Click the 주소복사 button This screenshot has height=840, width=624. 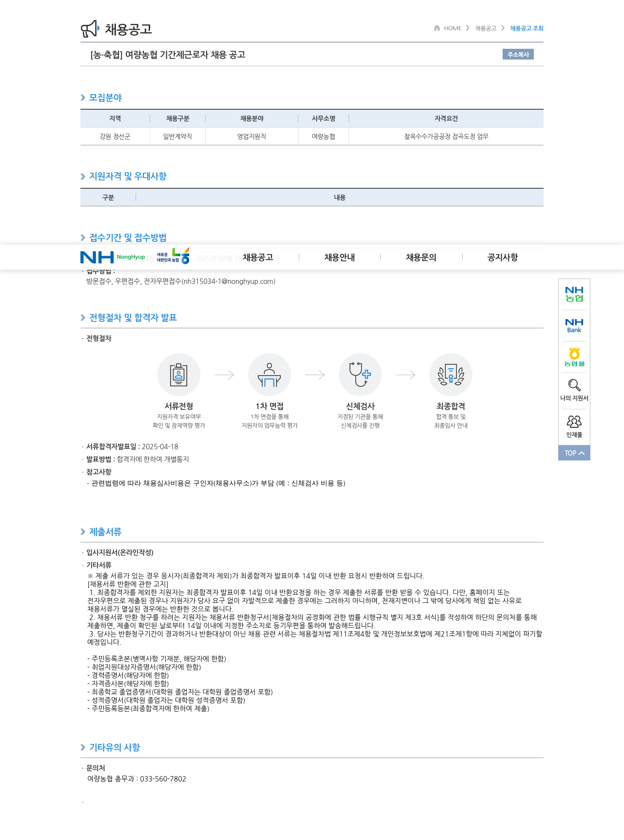click(518, 54)
